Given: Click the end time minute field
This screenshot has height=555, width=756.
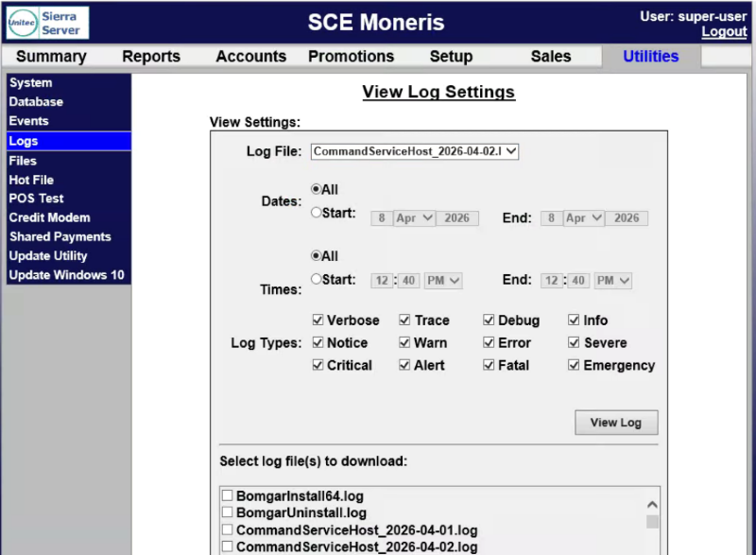Looking at the screenshot, I should (x=578, y=281).
